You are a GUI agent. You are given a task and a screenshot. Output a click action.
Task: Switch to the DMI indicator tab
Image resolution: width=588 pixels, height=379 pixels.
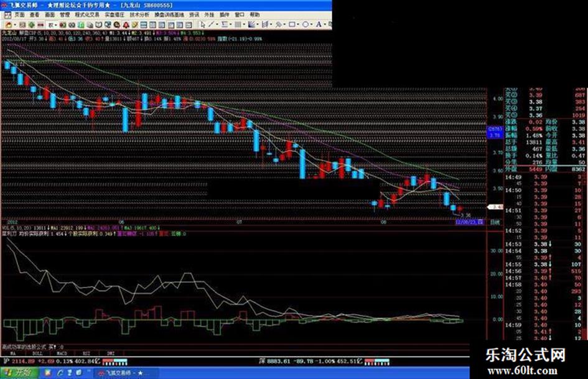[x=111, y=353]
